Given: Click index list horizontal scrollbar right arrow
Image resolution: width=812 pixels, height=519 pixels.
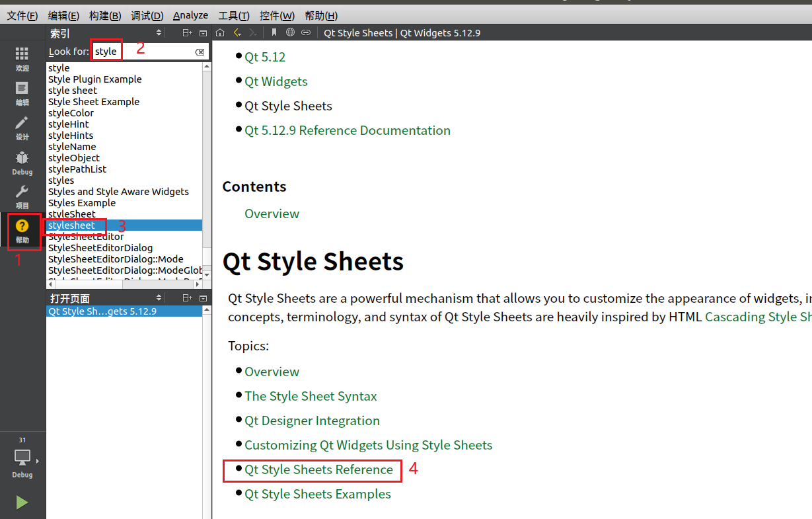Looking at the screenshot, I should (199, 283).
